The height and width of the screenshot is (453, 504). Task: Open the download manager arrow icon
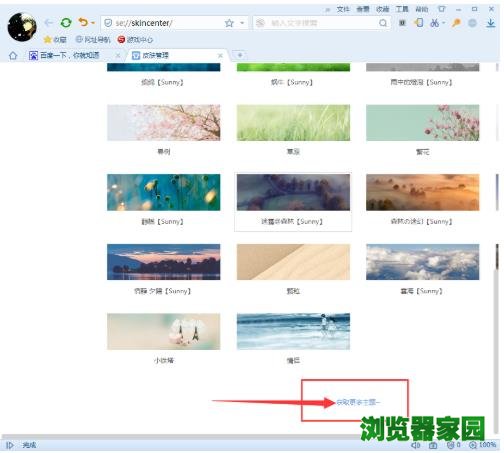coord(491,23)
